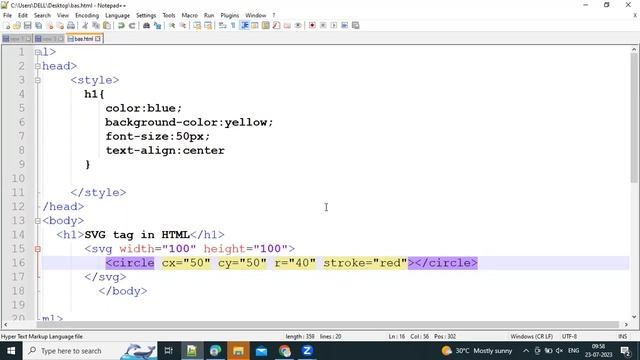The height and width of the screenshot is (360, 640).
Task: Open the Windows Start button
Action: 11,351
